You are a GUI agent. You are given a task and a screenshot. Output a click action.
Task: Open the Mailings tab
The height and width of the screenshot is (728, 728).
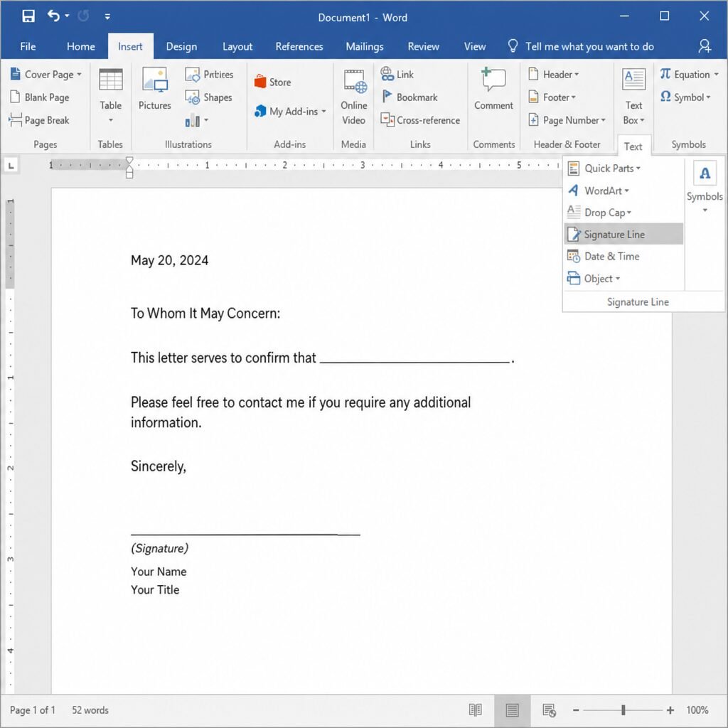365,46
